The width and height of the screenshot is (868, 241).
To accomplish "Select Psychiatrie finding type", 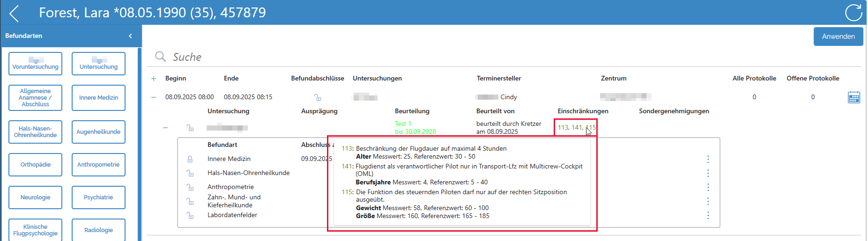I will click(98, 197).
